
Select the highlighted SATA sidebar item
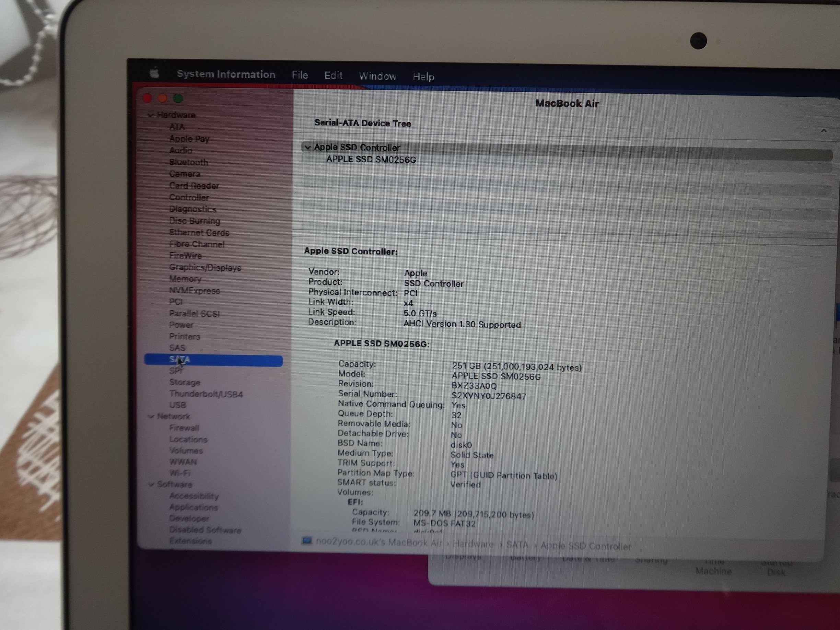[213, 360]
